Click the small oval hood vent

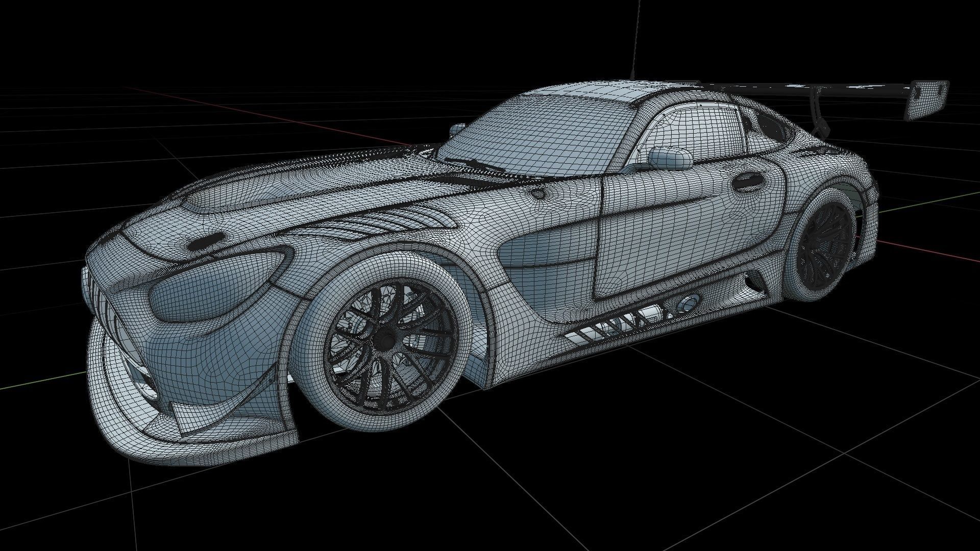coord(207,242)
